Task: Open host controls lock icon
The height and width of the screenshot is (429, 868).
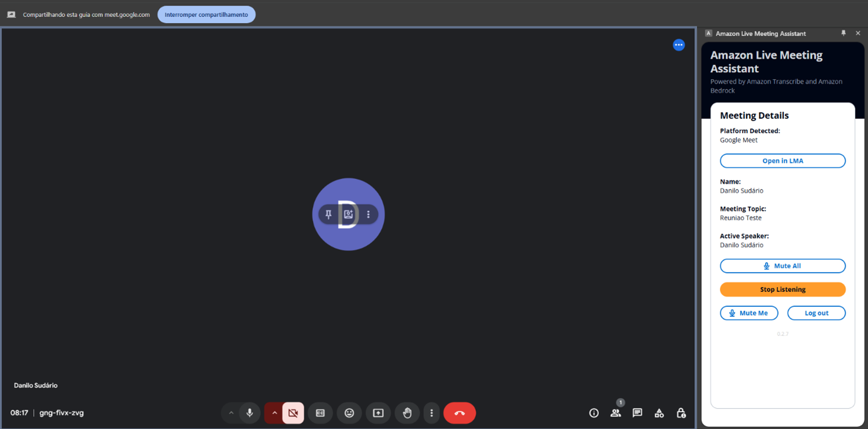Action: pyautogui.click(x=681, y=413)
